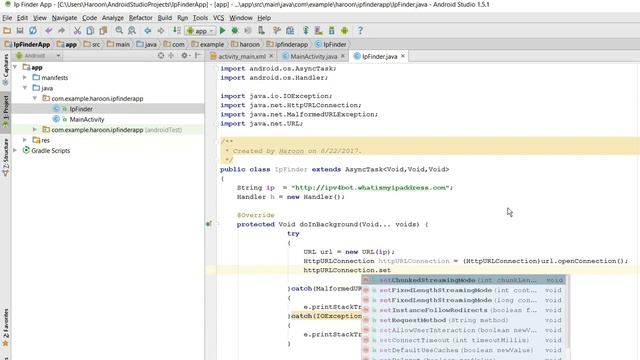Open the SDK Manager download icon
This screenshot has height=360, width=640.
click(x=331, y=31)
